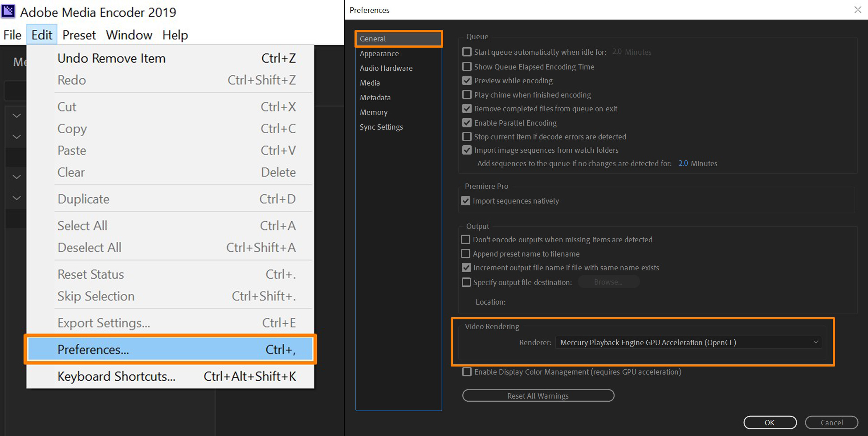The image size is (868, 436).
Task: Click the disabled Browse button
Action: point(608,282)
